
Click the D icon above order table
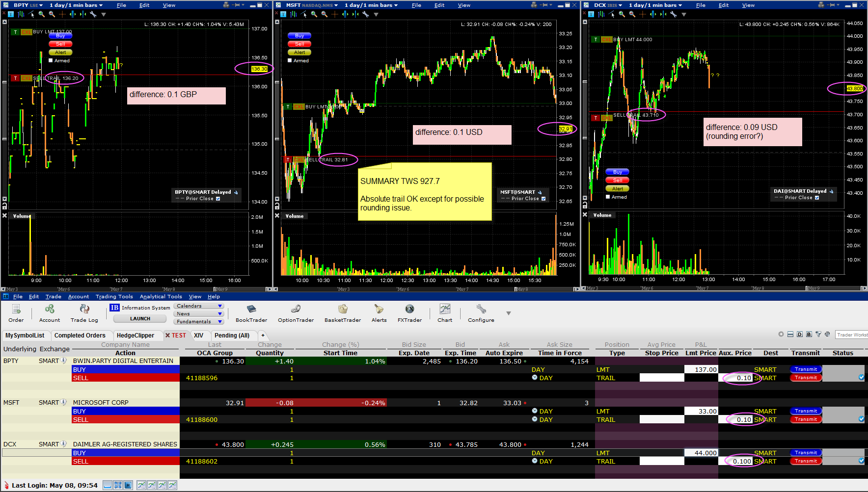[x=800, y=334]
